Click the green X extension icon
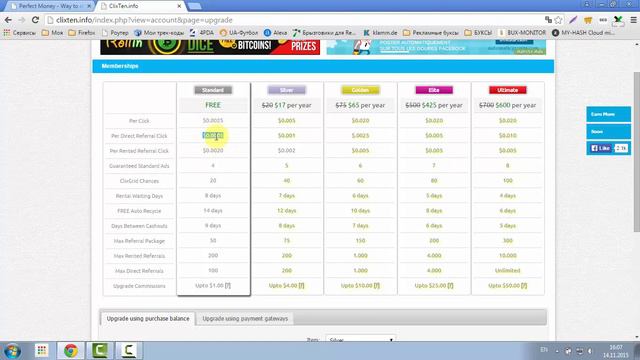Viewport: 640px width, 360px height. 618,20
